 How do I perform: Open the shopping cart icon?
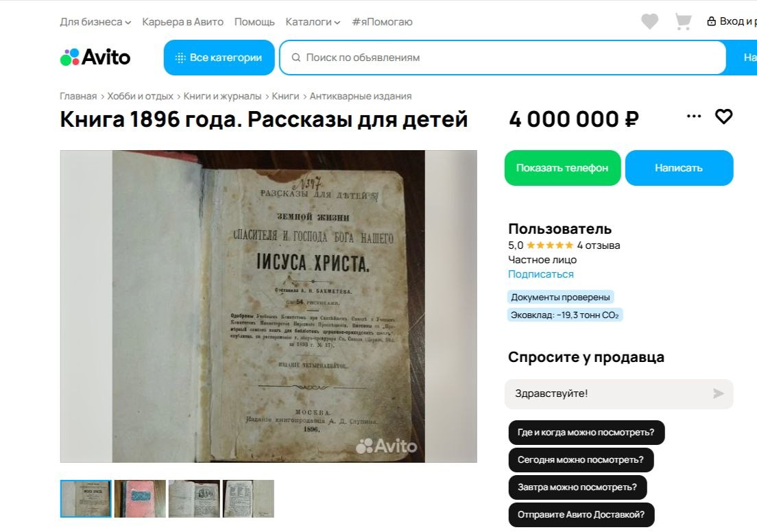pyautogui.click(x=683, y=21)
